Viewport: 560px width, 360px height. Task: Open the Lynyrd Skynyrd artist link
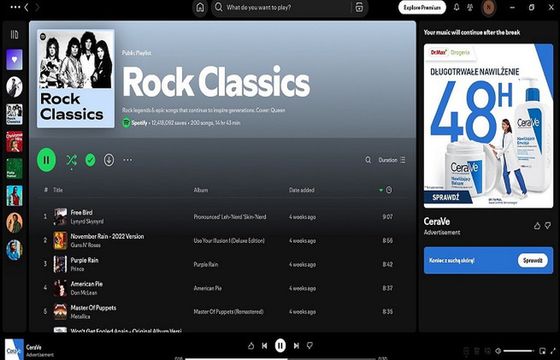(x=87, y=221)
